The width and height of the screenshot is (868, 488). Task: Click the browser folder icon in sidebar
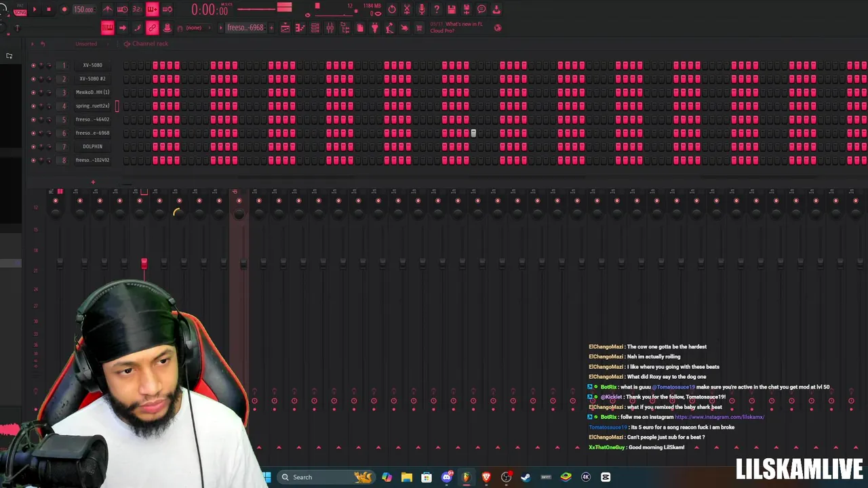9,56
